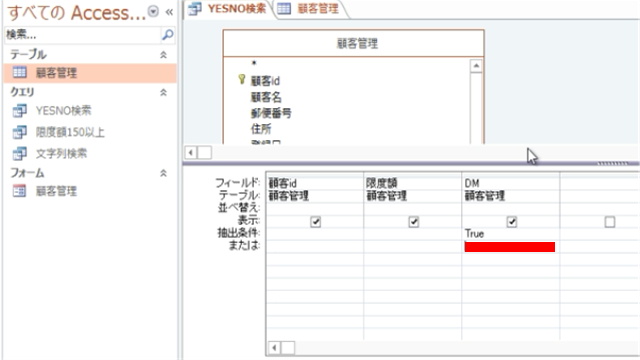Open the 文字列検索 query
Viewport: 640px width, 360px height.
(61, 153)
